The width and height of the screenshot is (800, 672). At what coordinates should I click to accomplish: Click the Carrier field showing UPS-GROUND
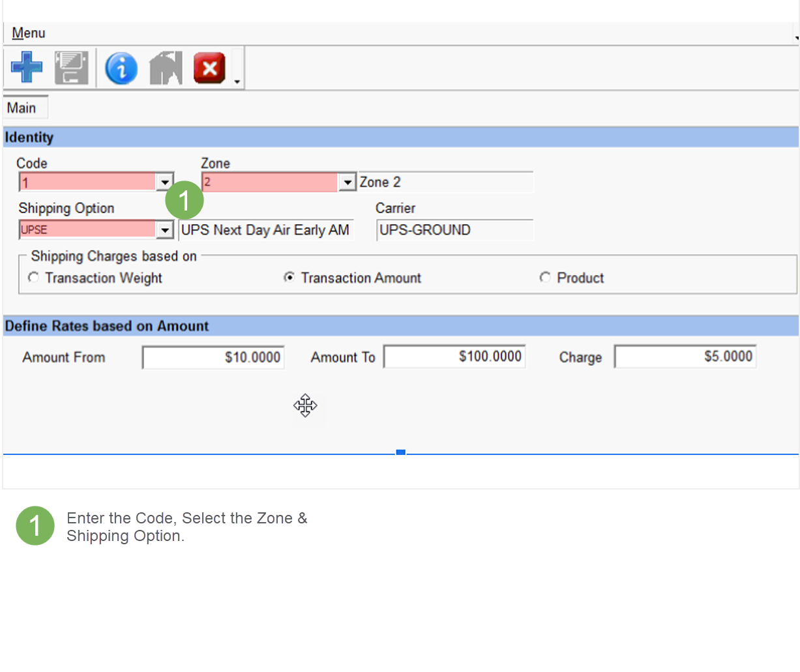pyautogui.click(x=454, y=230)
